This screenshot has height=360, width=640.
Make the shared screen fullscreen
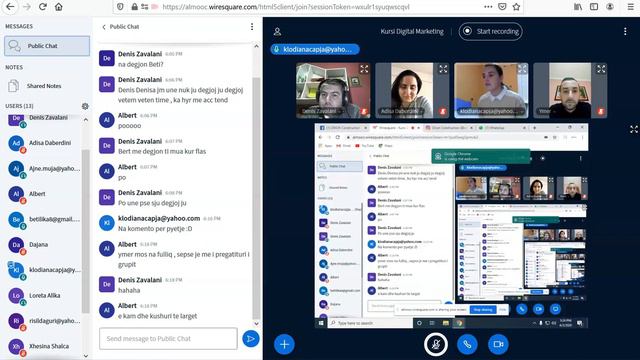click(633, 129)
